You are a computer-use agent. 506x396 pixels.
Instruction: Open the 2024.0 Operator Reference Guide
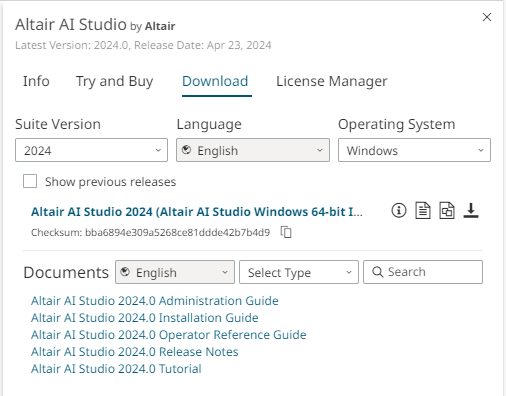tap(169, 335)
